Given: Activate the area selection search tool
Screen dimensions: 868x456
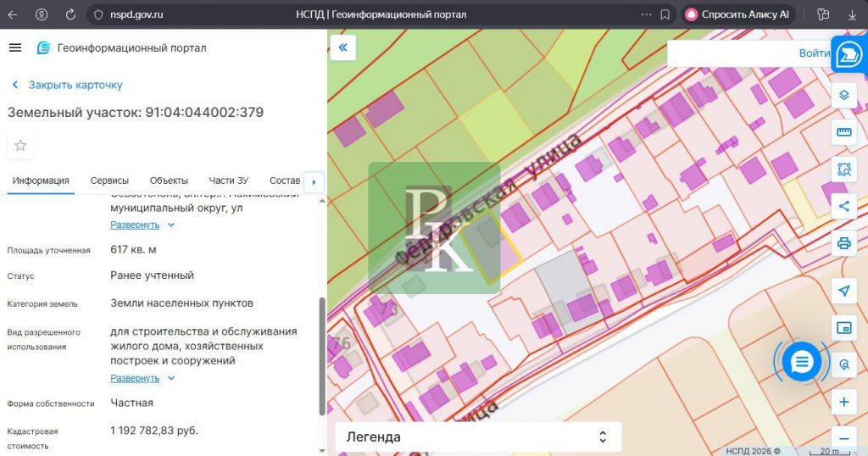Looking at the screenshot, I should coord(843,169).
